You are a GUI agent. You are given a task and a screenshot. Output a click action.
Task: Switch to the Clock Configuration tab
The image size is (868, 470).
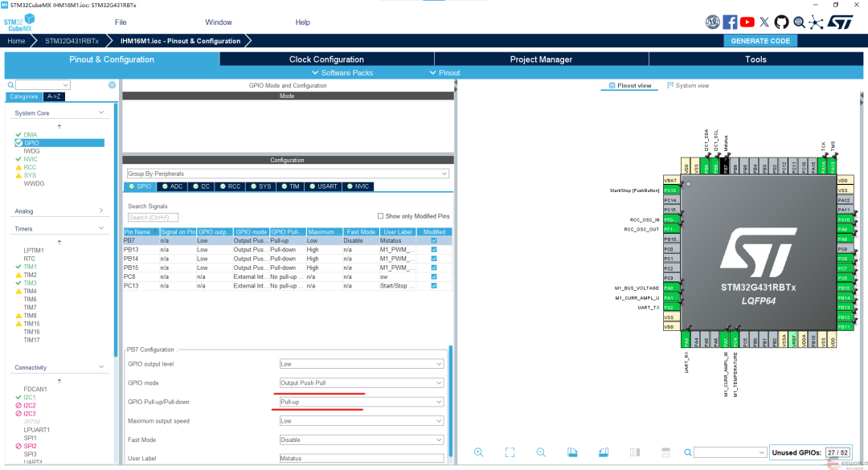tap(326, 59)
